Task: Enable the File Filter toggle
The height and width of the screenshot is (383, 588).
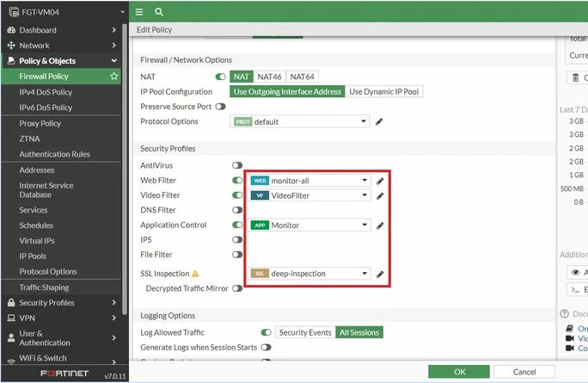Action: pyautogui.click(x=237, y=255)
